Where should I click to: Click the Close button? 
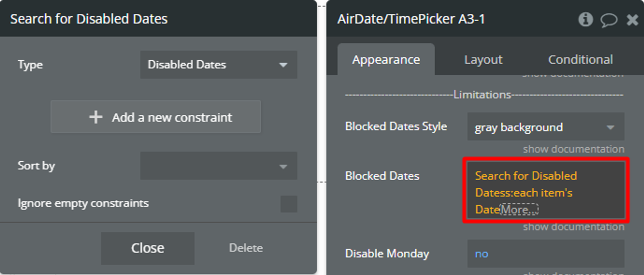[x=148, y=248]
